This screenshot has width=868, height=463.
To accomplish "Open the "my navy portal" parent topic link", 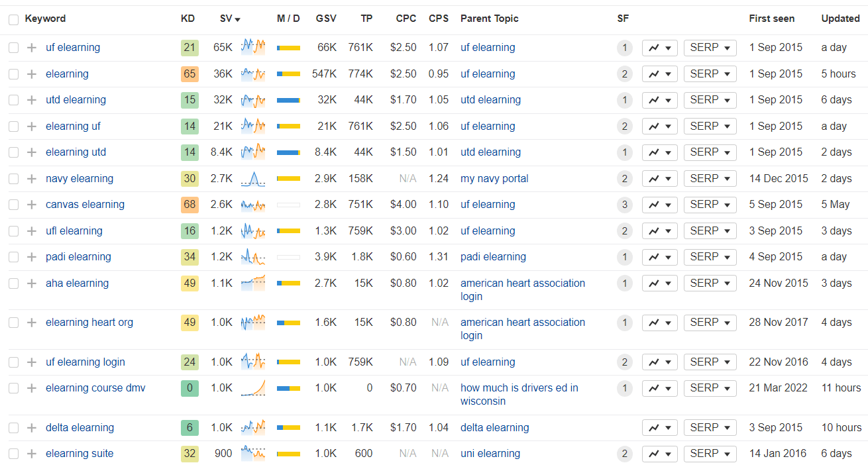I will [494, 178].
